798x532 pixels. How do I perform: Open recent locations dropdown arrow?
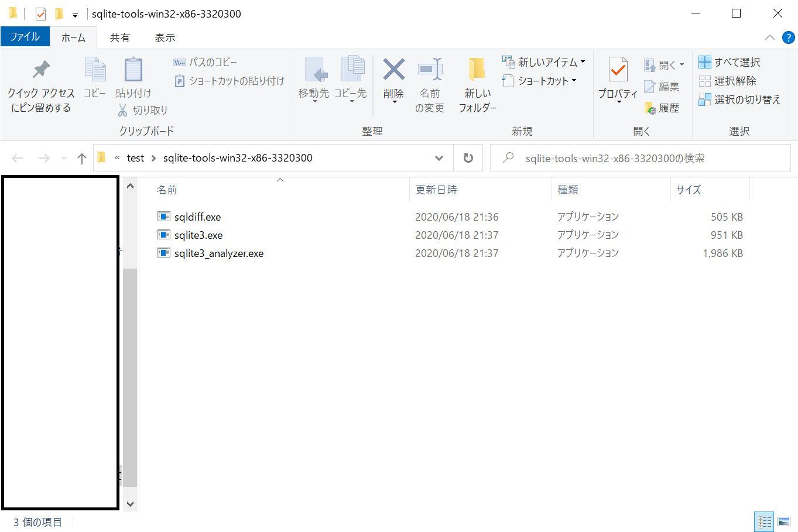(64, 158)
